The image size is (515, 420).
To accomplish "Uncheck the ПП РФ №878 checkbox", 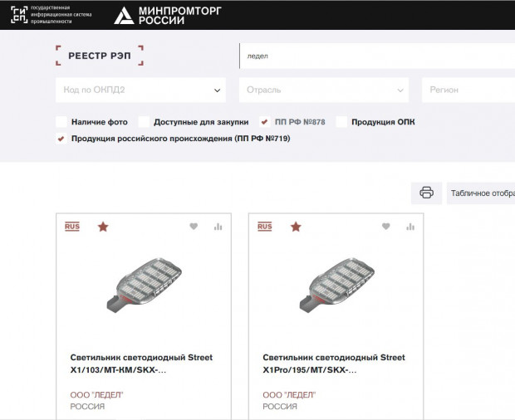I will 265,122.
